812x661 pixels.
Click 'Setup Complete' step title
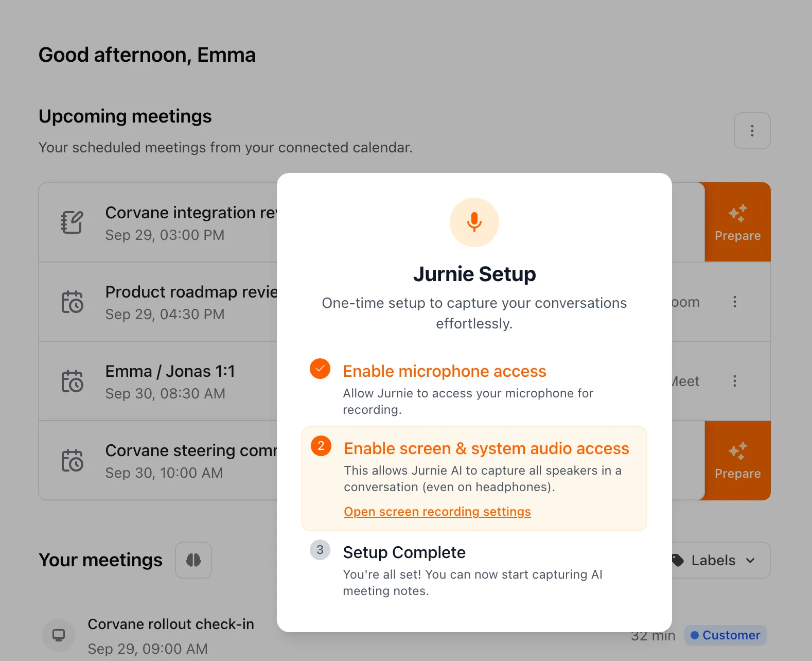tap(404, 552)
